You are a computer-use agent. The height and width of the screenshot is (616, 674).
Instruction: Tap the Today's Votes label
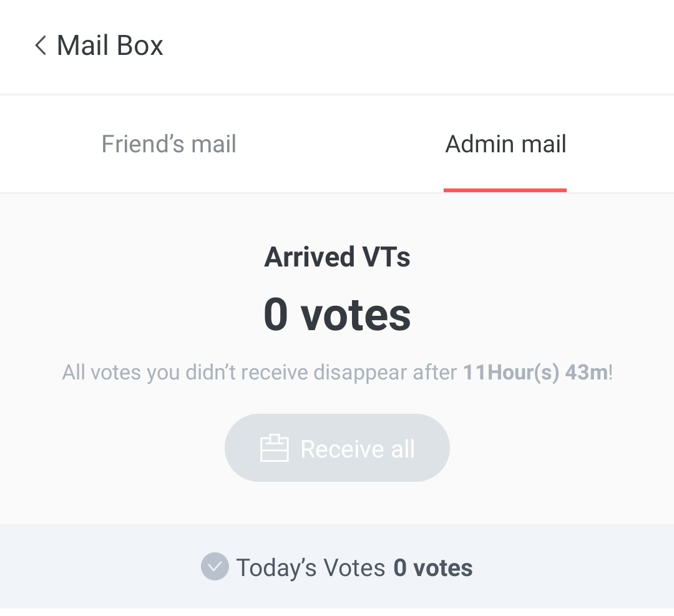pyautogui.click(x=310, y=568)
